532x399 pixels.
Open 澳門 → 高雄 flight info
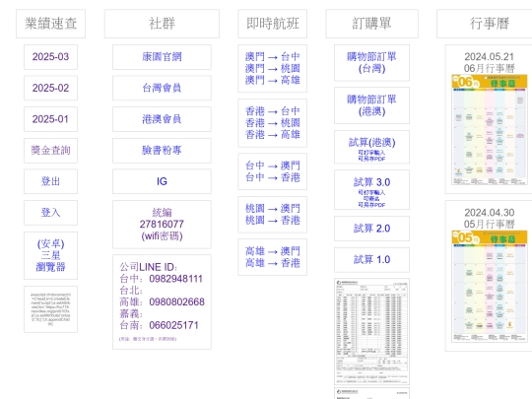coord(273,80)
